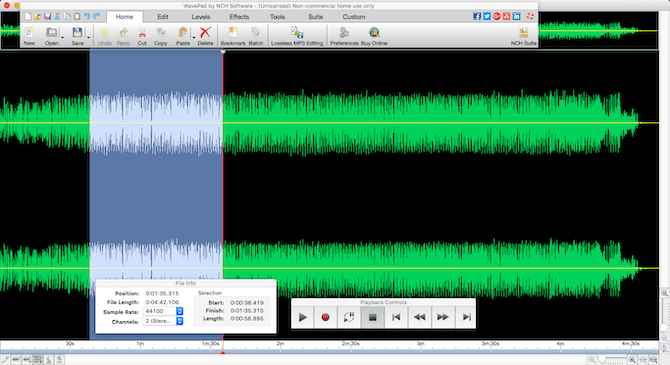Click the Fast Forward button
The width and height of the screenshot is (670, 365).
tap(443, 317)
